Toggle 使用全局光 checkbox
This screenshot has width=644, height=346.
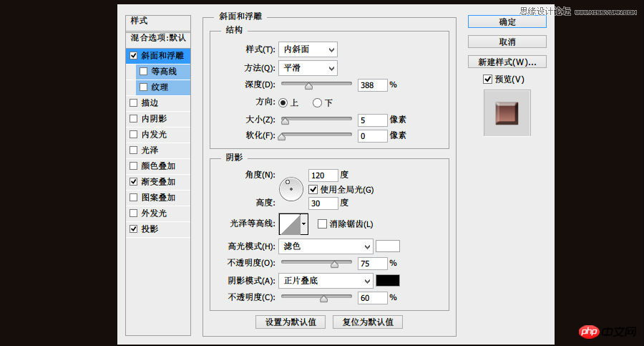pos(313,189)
